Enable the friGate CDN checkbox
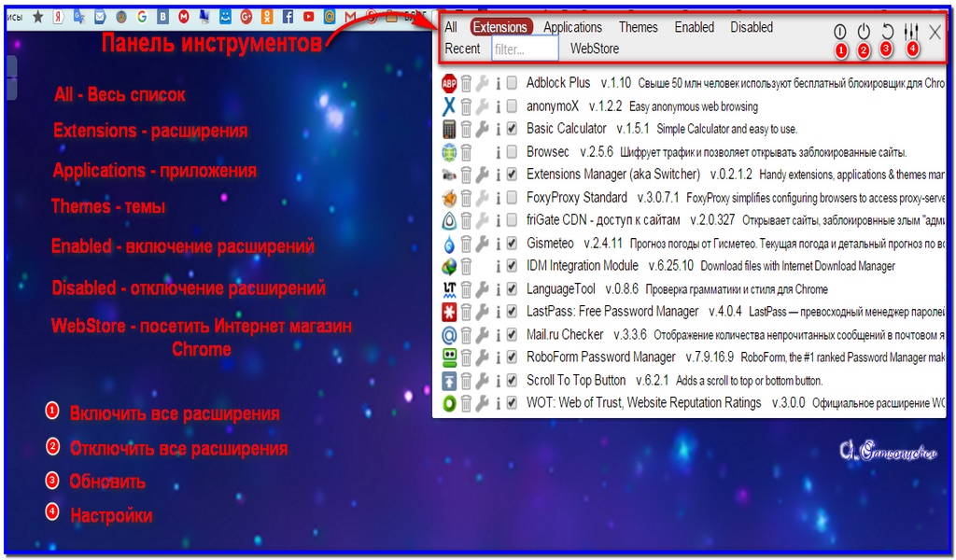The height and width of the screenshot is (560, 956). coord(513,220)
